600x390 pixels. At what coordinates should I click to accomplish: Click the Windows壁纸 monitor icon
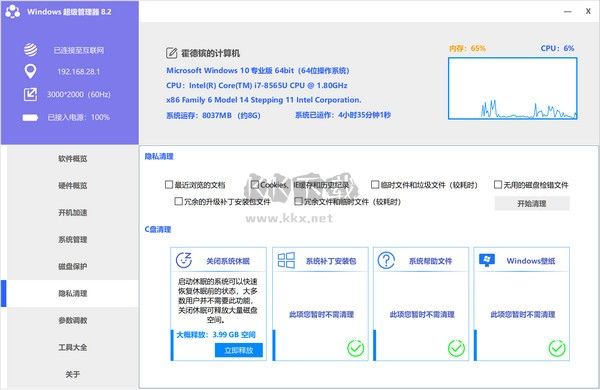(x=487, y=260)
